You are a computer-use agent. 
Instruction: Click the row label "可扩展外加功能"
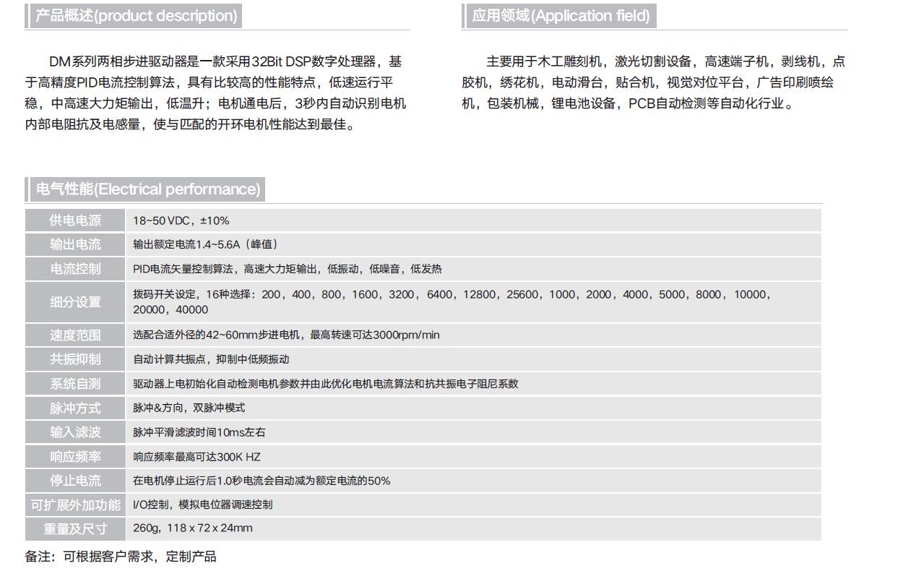[x=76, y=505]
